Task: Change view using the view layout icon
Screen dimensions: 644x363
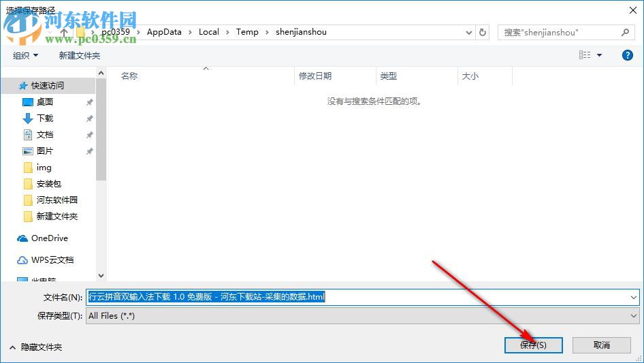Action: 585,55
